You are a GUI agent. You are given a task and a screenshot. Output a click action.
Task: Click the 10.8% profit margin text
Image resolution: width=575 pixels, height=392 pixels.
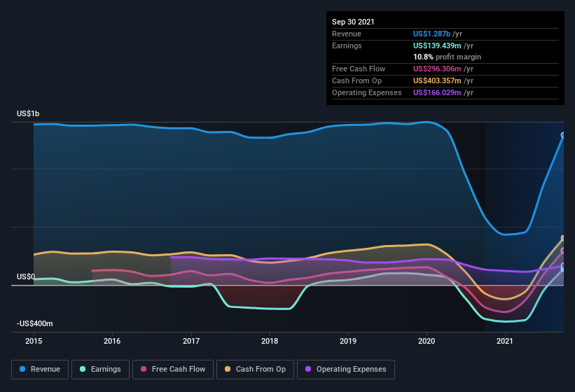click(447, 57)
